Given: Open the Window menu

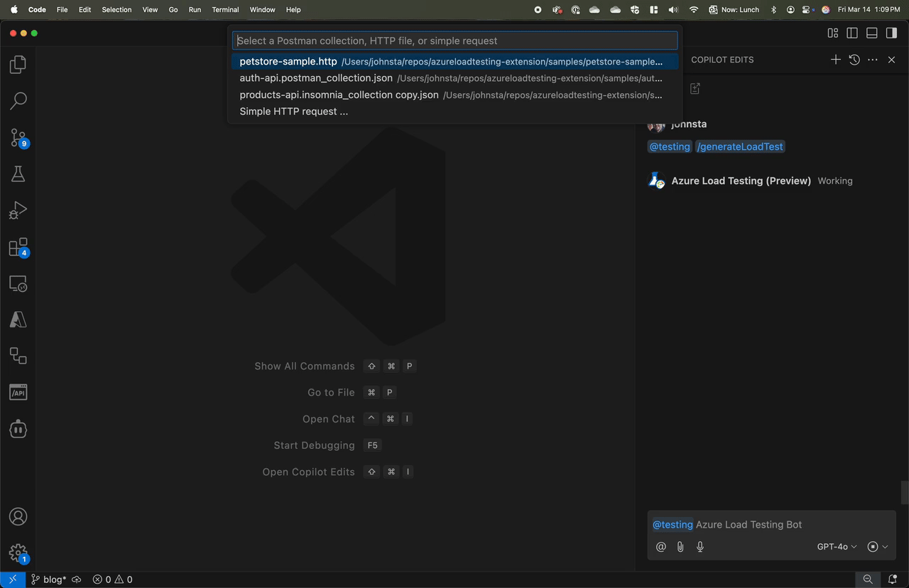Looking at the screenshot, I should [262, 10].
